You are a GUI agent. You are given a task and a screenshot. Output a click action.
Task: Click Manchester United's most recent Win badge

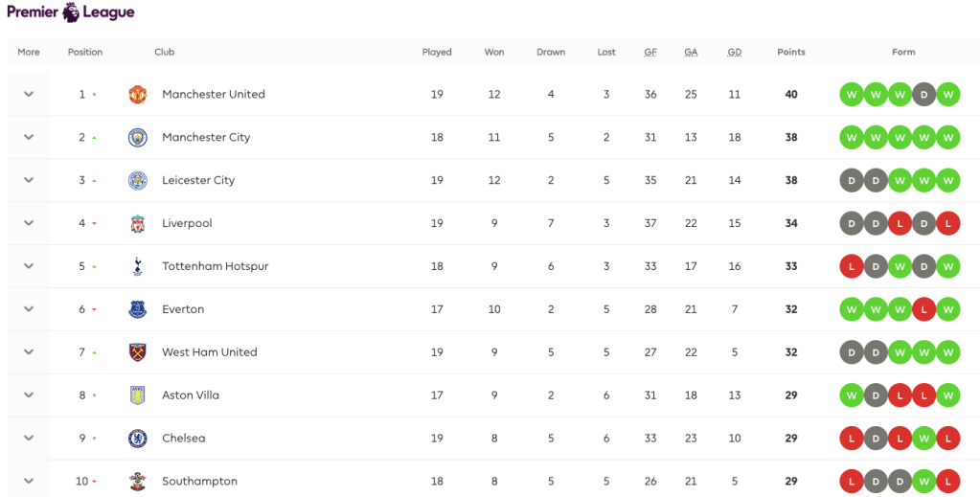point(948,95)
